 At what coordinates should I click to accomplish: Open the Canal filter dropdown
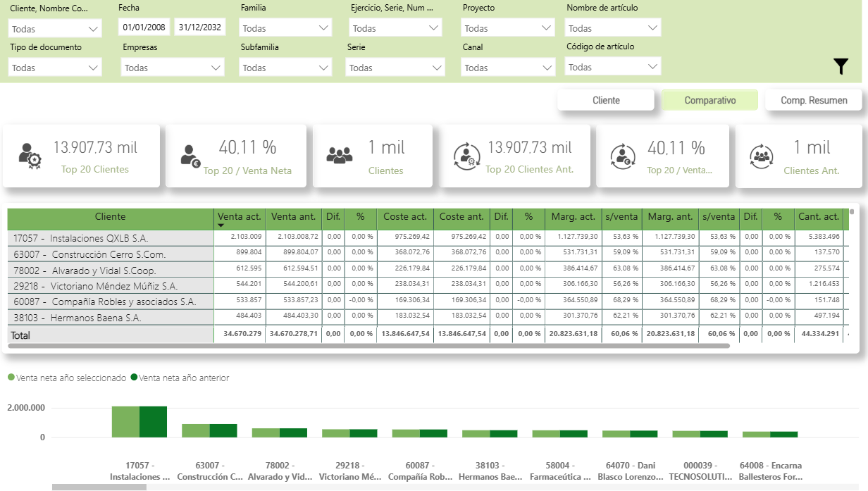tap(508, 68)
